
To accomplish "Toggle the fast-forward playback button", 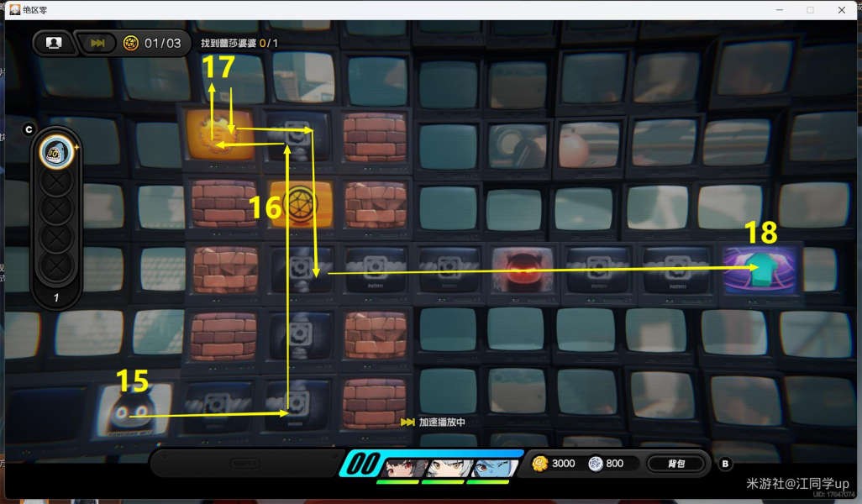I will point(97,43).
